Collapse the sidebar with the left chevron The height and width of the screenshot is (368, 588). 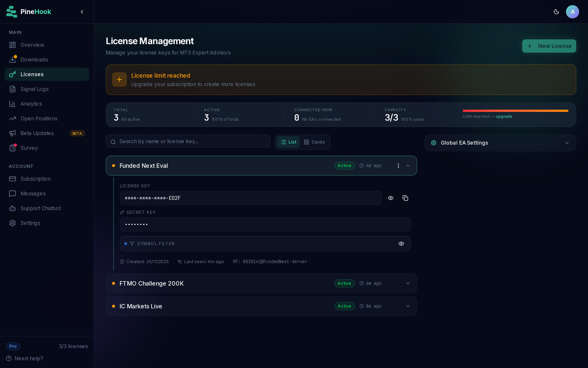[x=82, y=12]
